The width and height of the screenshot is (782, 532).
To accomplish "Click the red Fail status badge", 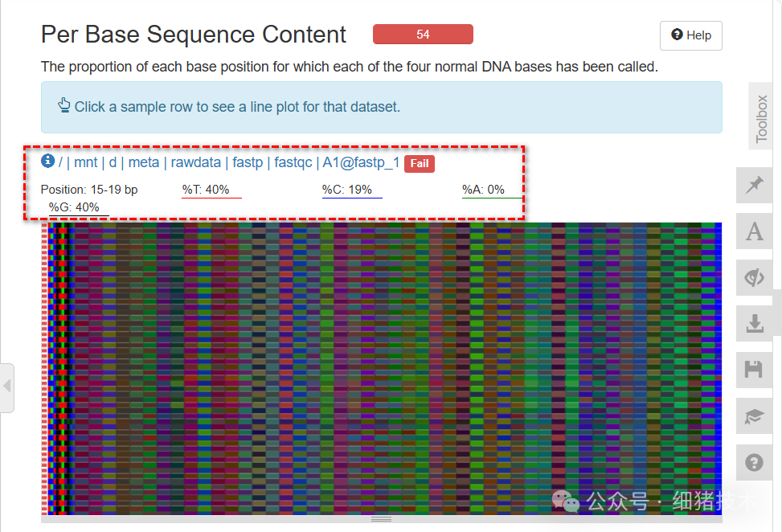I will [420, 163].
